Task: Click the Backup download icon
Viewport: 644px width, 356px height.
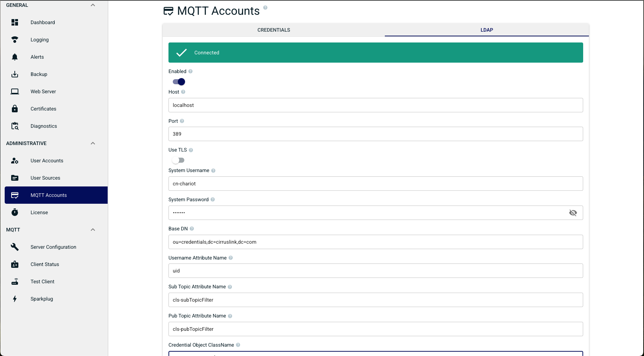Action: pos(15,74)
